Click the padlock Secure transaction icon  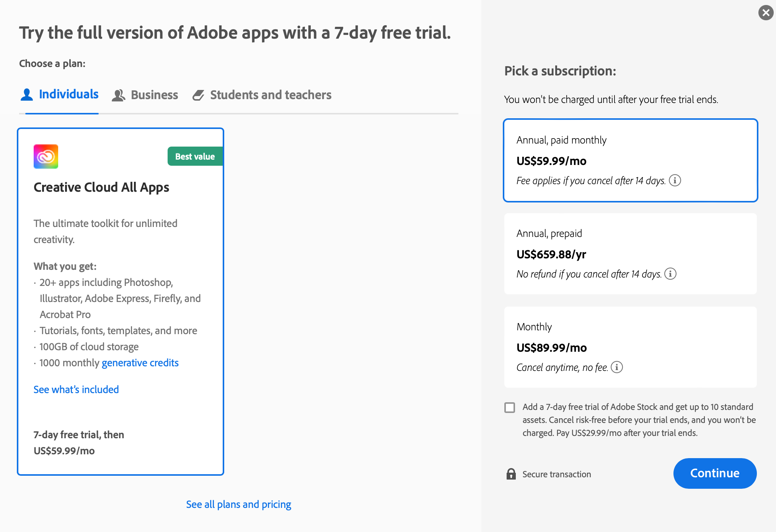pos(511,474)
